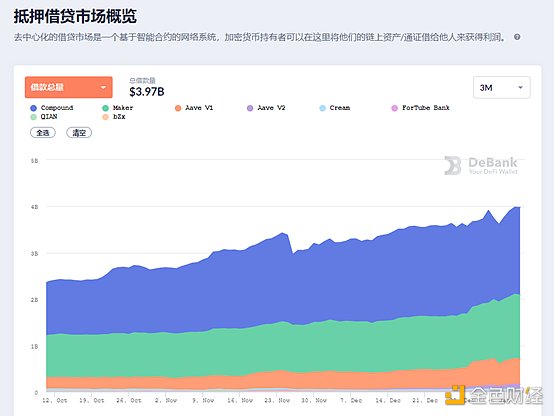554x416 pixels.
Task: Click the ForTube Bank pink legend icon
Action: tap(394, 108)
